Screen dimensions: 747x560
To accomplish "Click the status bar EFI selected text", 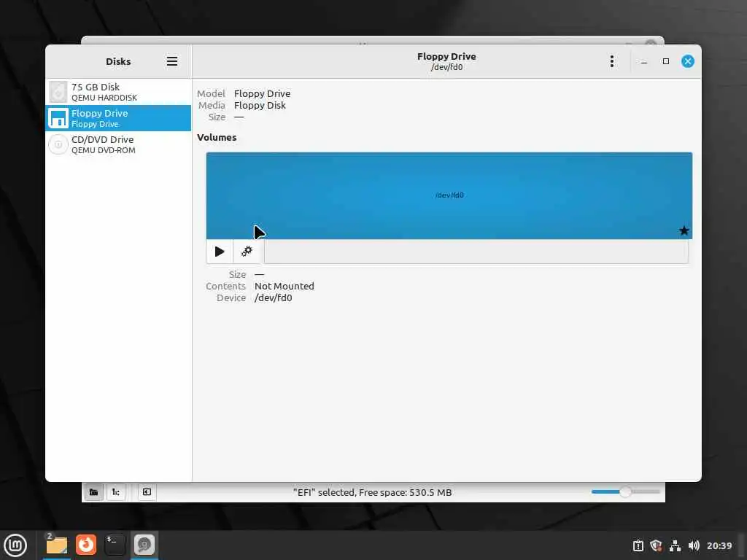I will [372, 492].
